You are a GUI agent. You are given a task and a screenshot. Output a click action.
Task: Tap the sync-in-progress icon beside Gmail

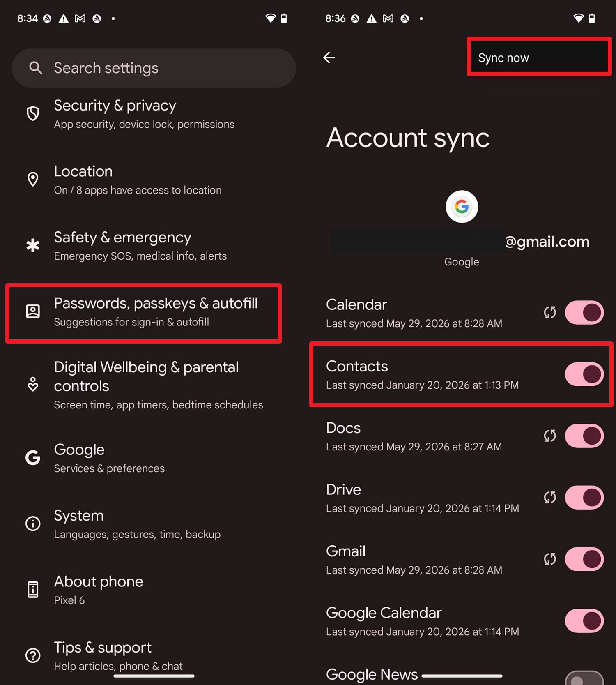[550, 559]
